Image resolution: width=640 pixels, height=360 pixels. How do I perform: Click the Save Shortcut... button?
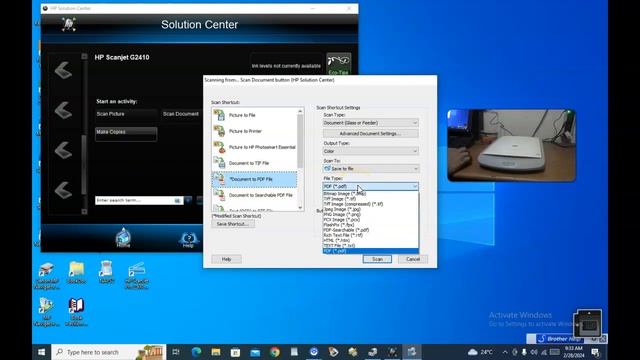click(x=233, y=224)
